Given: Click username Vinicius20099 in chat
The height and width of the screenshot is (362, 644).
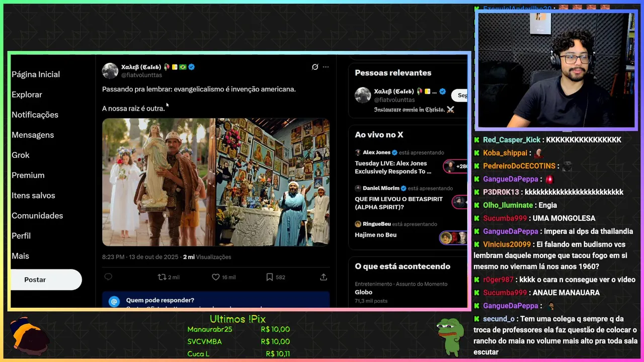Looking at the screenshot, I should (507, 244).
